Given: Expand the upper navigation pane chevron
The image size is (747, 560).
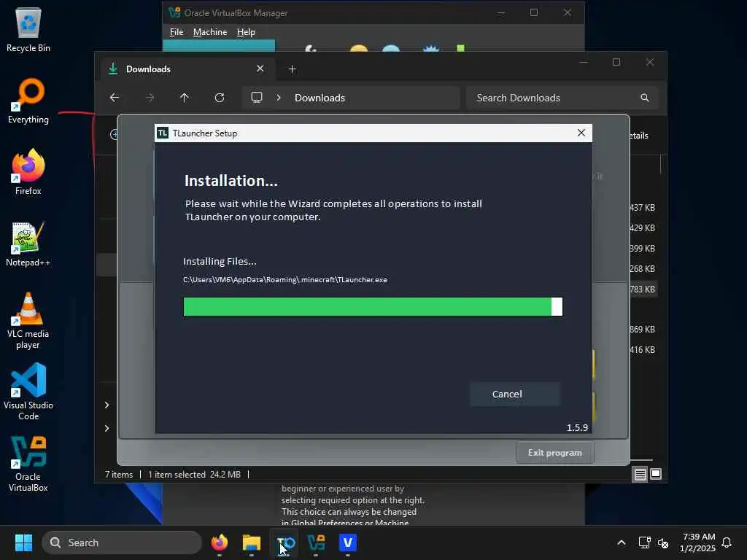Looking at the screenshot, I should tap(107, 405).
